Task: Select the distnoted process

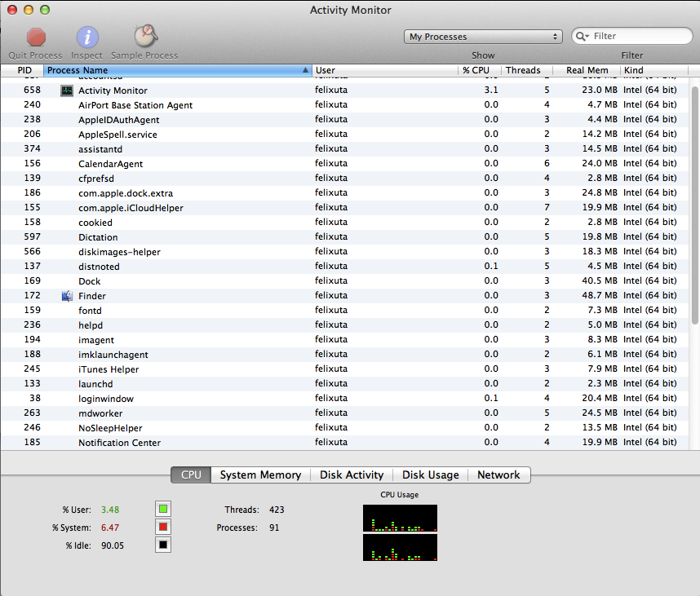Action: pyautogui.click(x=344, y=267)
